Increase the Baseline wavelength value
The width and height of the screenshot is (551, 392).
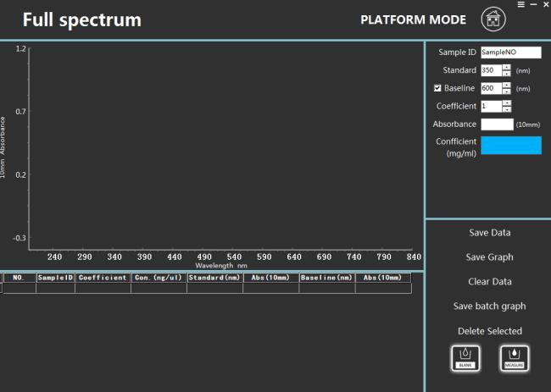507,85
